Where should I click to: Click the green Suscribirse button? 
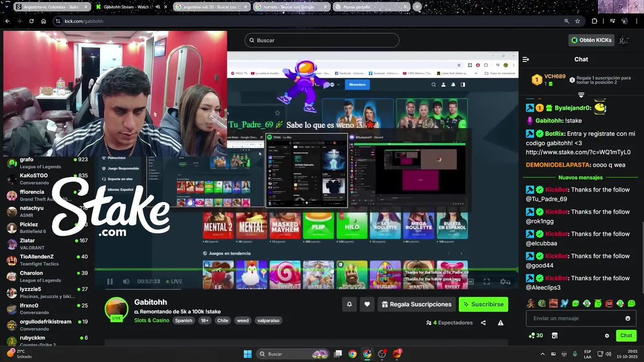484,304
